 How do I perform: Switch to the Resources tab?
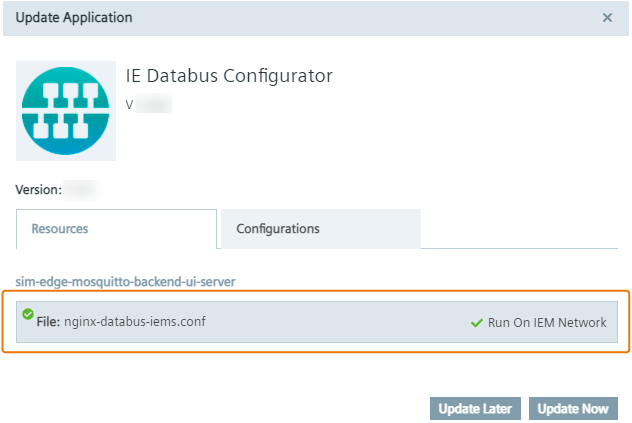[x=116, y=229]
